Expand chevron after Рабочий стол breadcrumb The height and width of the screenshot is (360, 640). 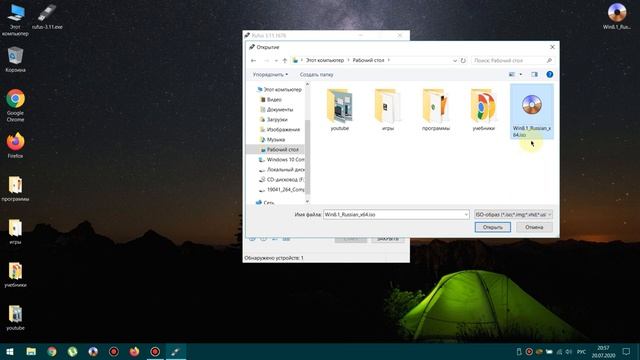389,60
